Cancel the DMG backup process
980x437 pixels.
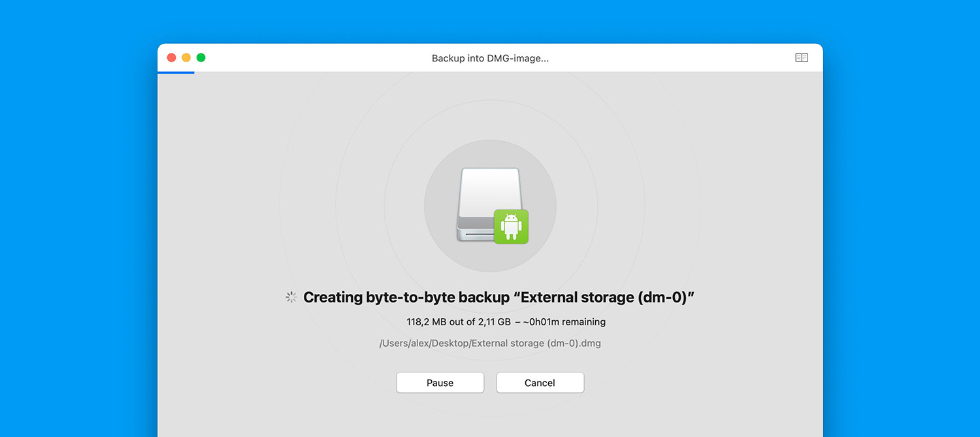click(540, 383)
